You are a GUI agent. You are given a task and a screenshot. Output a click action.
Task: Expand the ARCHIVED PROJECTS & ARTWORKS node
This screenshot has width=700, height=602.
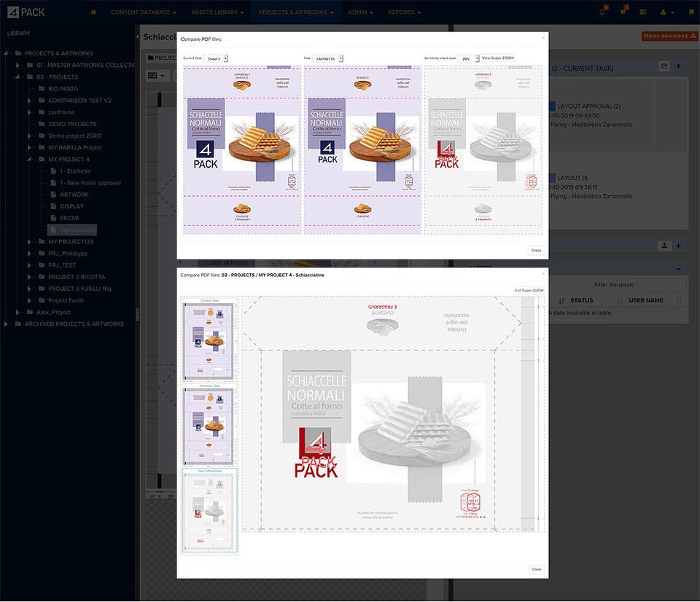(7, 324)
